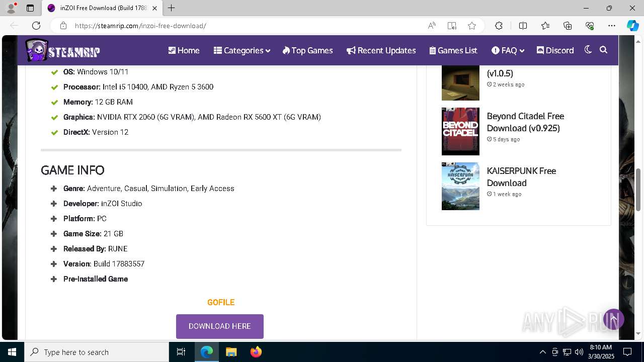The width and height of the screenshot is (644, 362).
Task: Open the clock and date
Action: 601,352
